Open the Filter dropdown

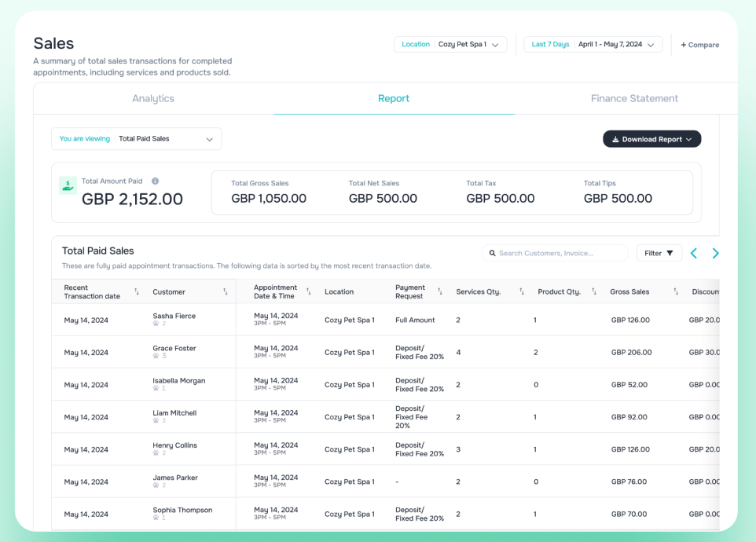click(x=659, y=253)
